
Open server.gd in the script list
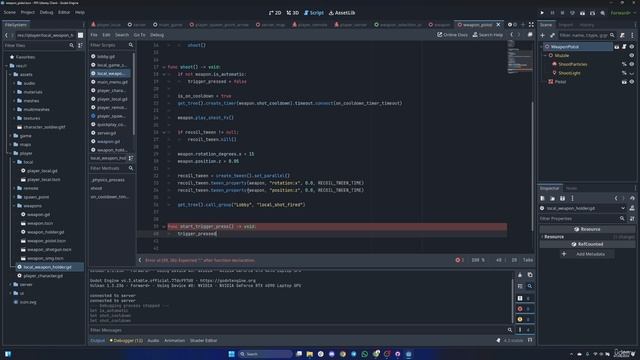107,133
